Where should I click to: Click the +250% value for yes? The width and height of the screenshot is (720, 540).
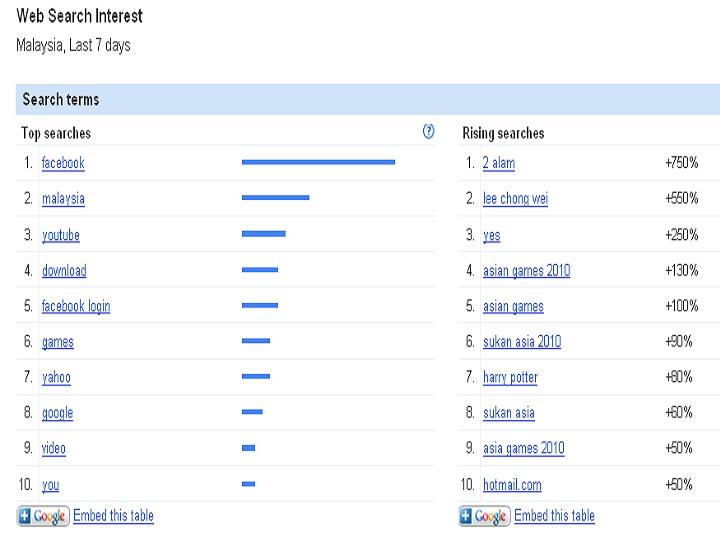682,234
